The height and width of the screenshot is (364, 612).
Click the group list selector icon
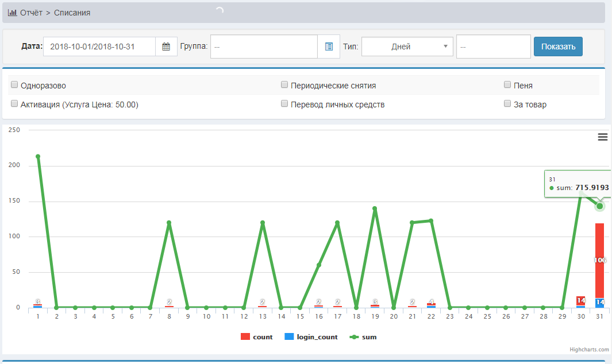329,47
